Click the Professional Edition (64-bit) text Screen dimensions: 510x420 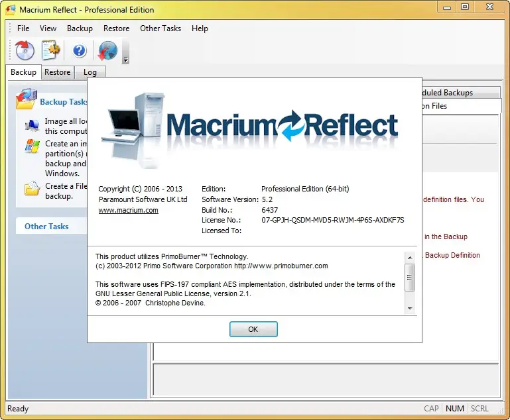coord(305,189)
